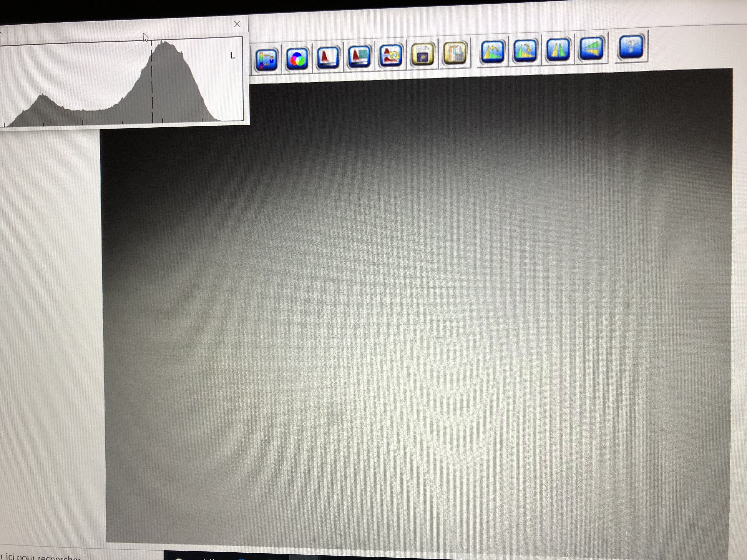747x560 pixels.
Task: Close the histogram window
Action: pos(237,24)
